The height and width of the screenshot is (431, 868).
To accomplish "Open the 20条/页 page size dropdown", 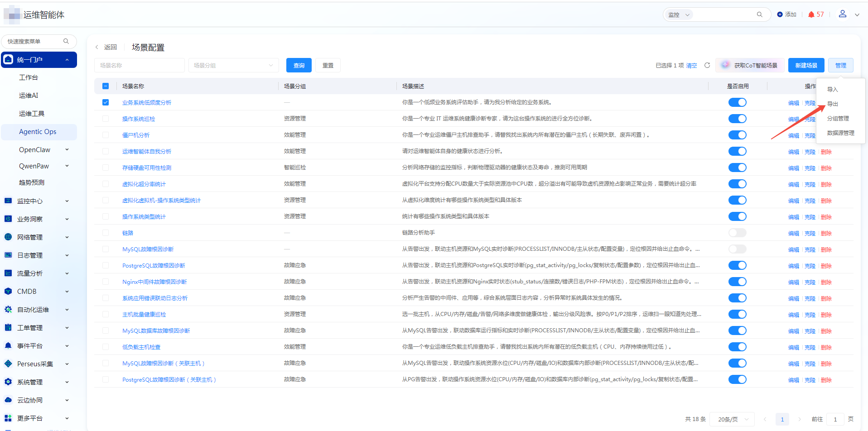I will (732, 419).
